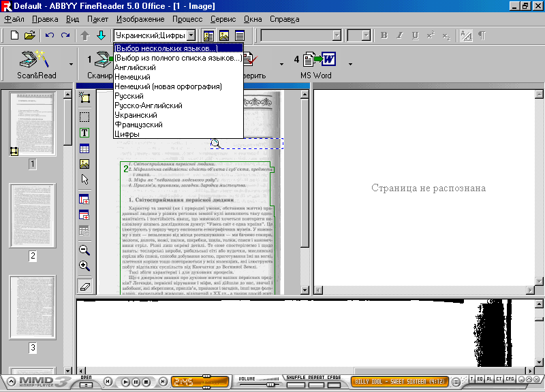Open the Файл menu
The image size is (545, 392).
[x=14, y=19]
